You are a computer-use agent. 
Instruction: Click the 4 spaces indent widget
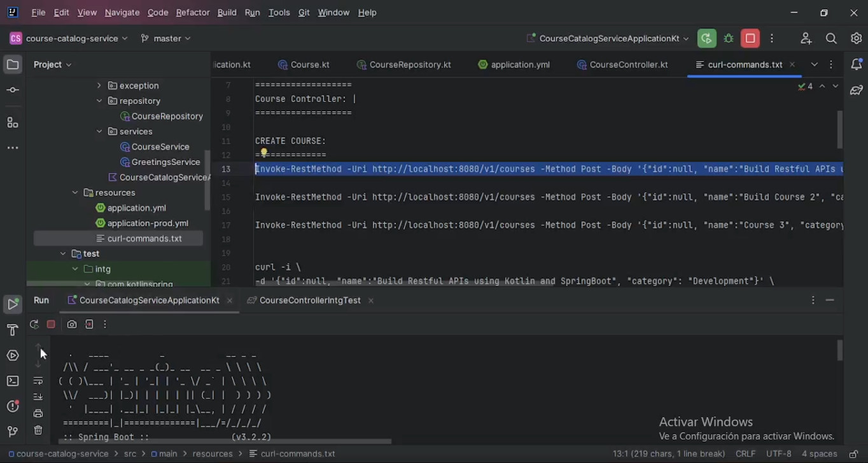click(x=819, y=454)
